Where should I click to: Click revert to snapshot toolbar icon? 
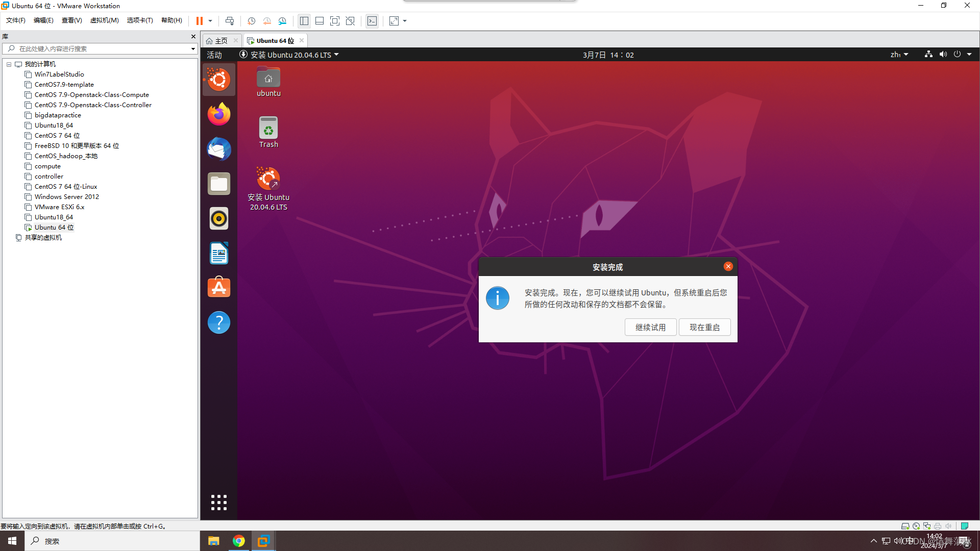coord(267,21)
